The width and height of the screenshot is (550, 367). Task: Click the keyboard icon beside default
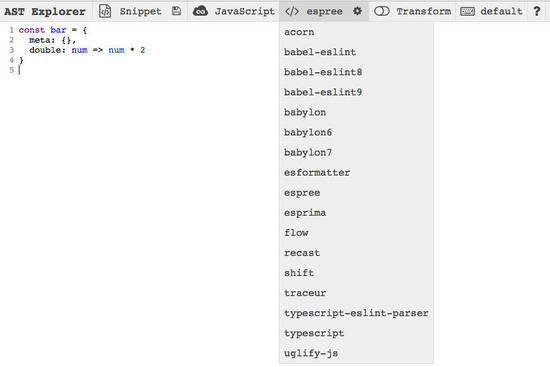pos(467,12)
